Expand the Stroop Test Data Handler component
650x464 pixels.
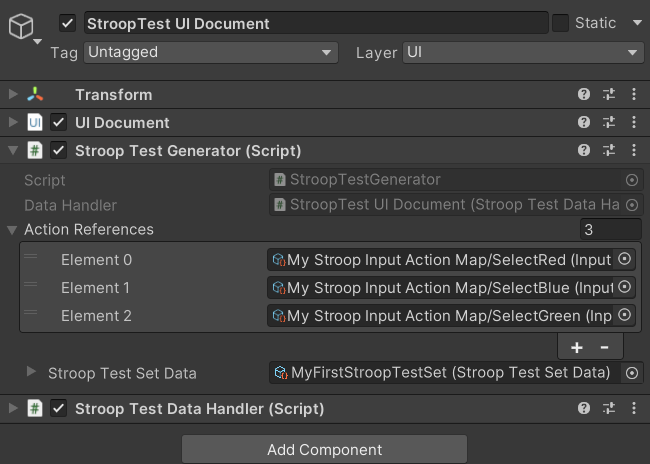[x=13, y=408]
